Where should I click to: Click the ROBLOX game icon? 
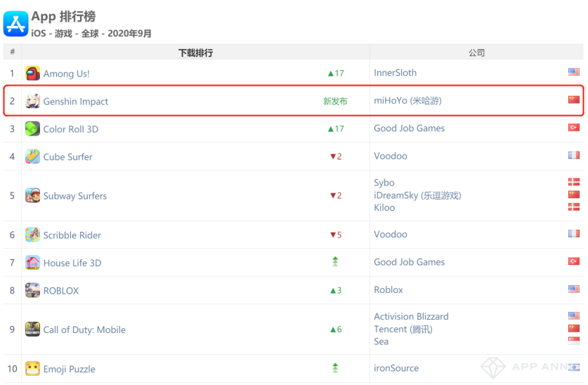(32, 290)
